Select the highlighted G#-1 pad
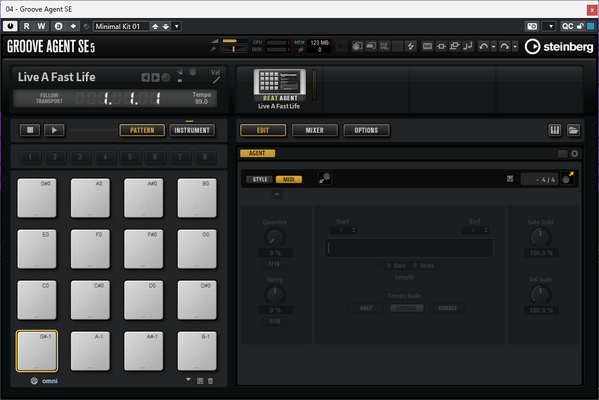This screenshot has height=400, width=599. point(37,351)
